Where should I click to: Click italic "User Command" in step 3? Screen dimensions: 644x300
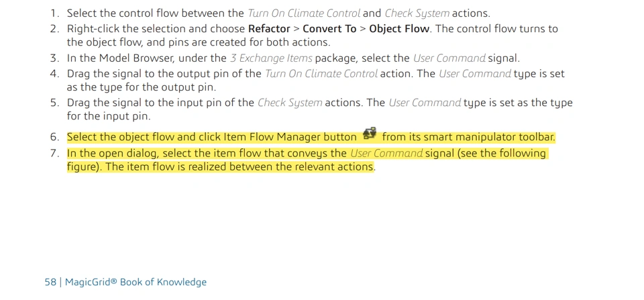[x=449, y=58]
